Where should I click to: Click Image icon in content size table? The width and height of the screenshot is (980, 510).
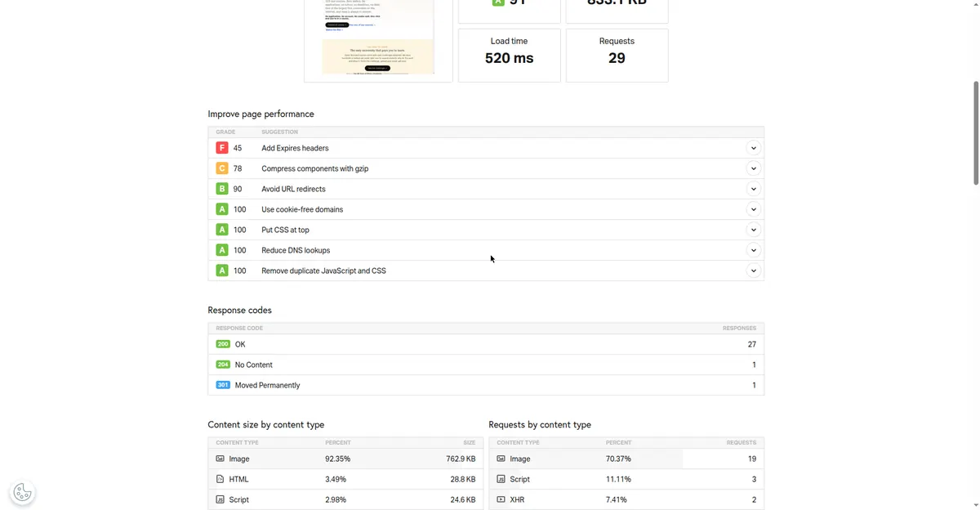pos(220,459)
